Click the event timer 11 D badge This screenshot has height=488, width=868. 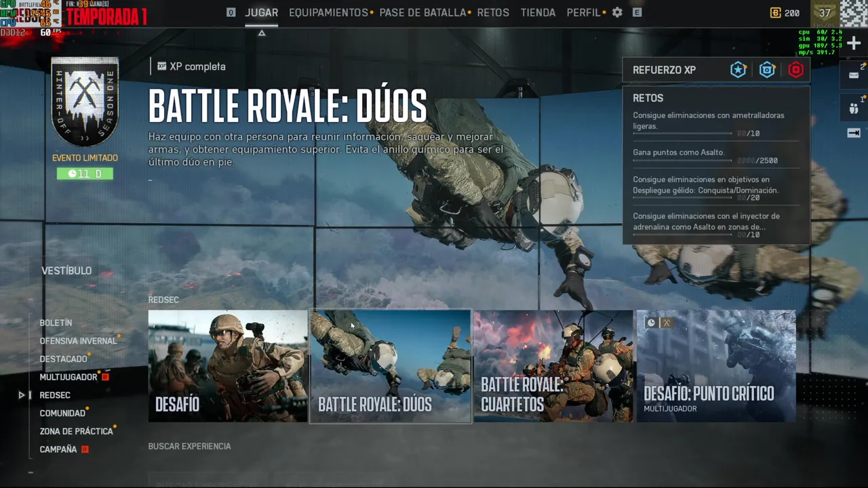pos(85,174)
